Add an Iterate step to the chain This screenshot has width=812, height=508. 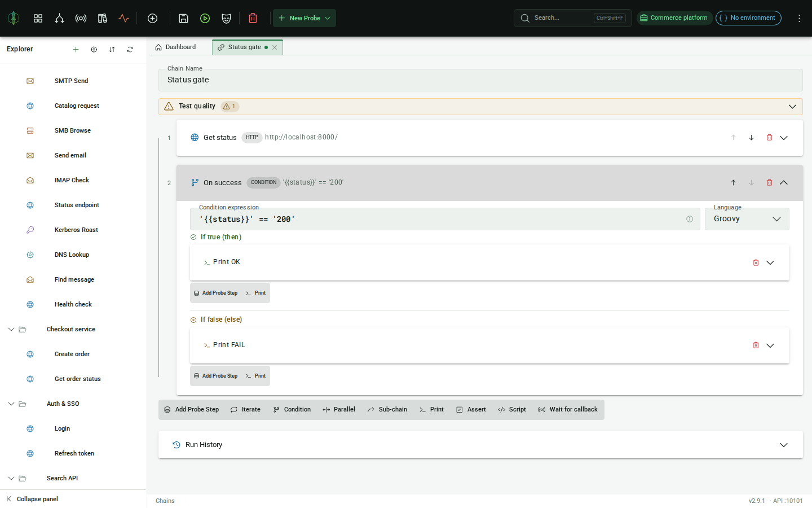coord(245,410)
